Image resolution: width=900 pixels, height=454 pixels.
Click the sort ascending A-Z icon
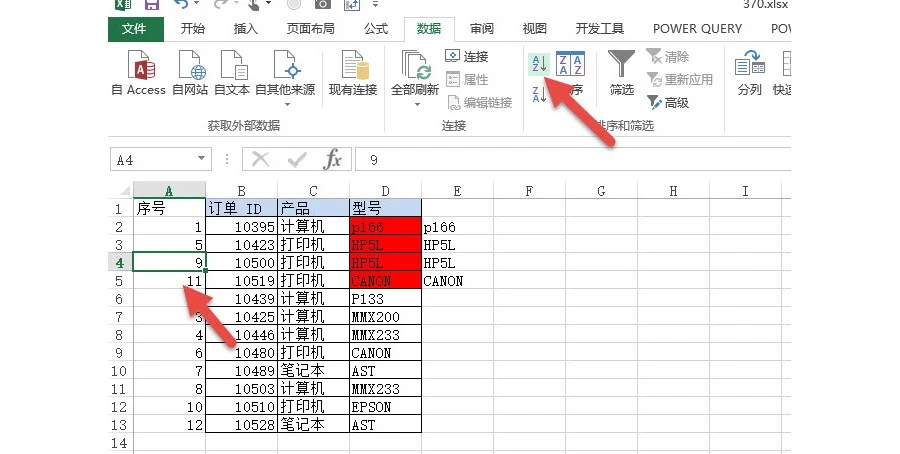pyautogui.click(x=538, y=65)
